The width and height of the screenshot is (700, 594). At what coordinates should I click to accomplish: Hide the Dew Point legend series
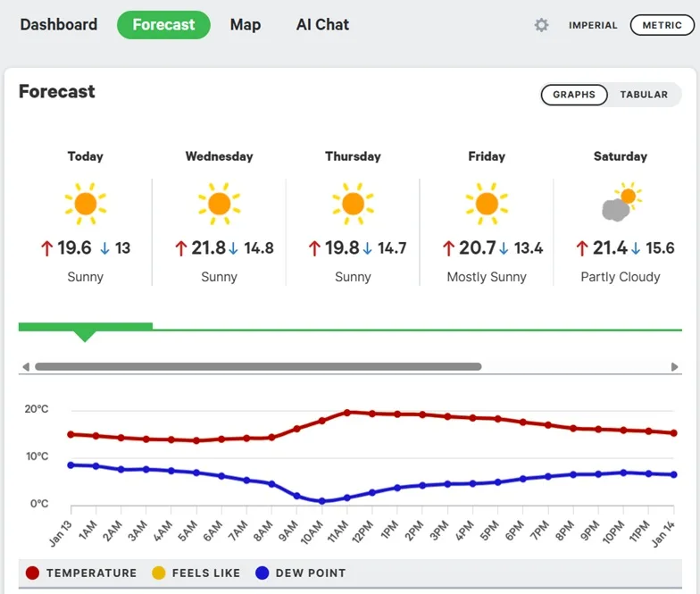coord(301,573)
